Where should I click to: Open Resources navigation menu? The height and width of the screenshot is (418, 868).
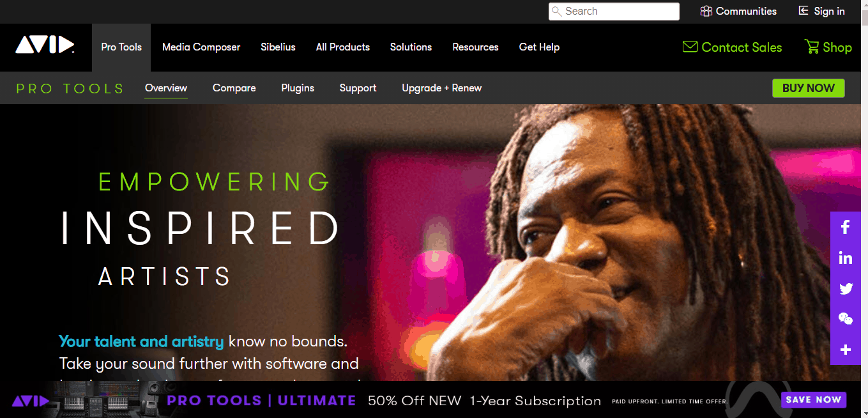point(475,47)
